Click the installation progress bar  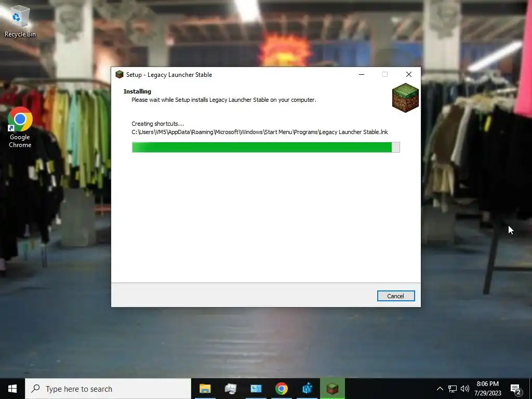pos(265,147)
